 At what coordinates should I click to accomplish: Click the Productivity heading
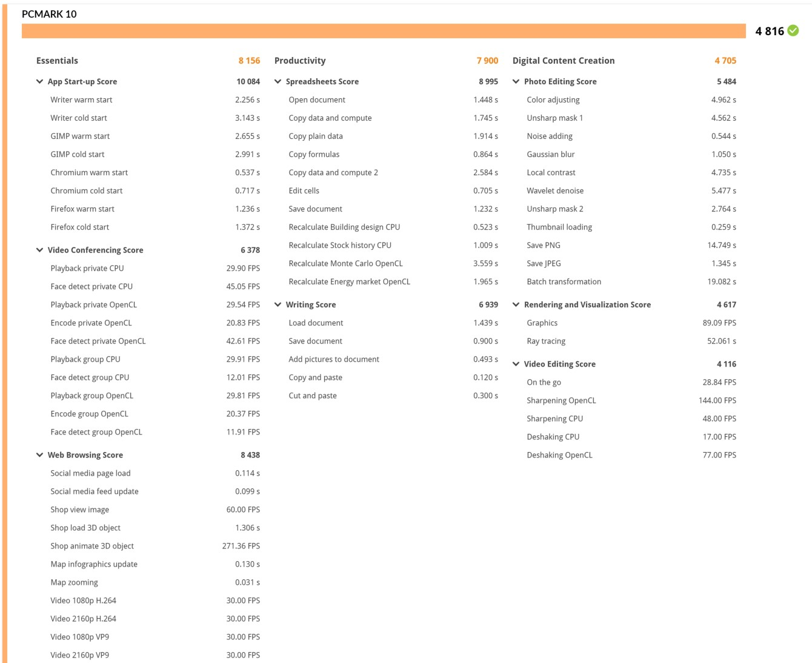(x=300, y=61)
